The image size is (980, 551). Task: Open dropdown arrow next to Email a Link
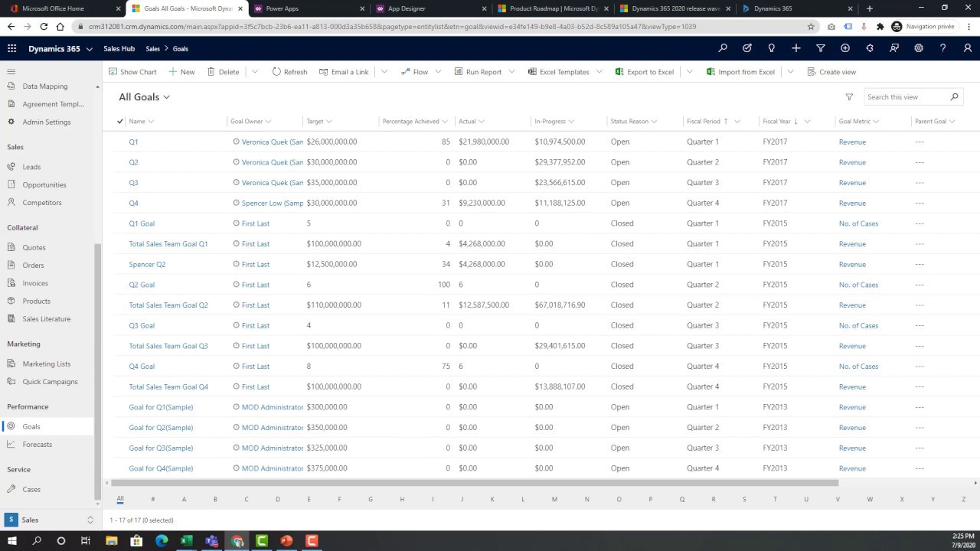(384, 72)
